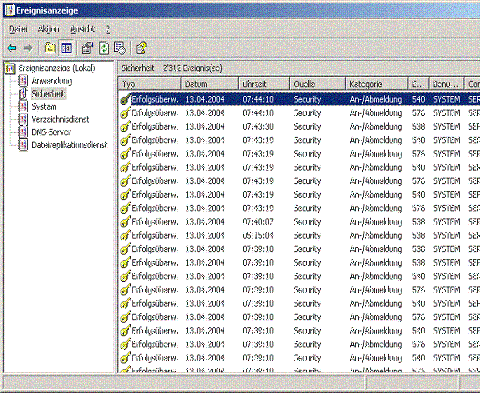Select the System log
Image resolution: width=480 pixels, height=393 pixels.
coord(44,107)
